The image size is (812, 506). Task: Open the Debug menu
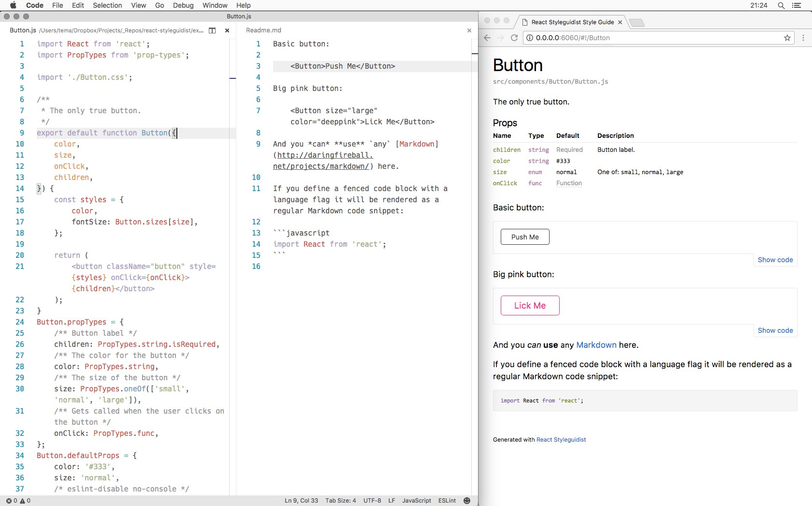coord(183,5)
